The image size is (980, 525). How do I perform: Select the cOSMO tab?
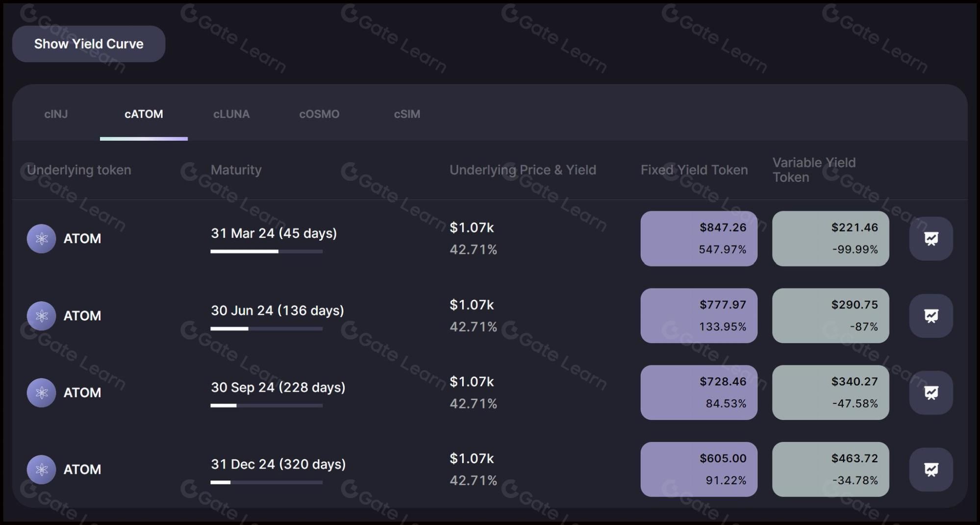[319, 114]
